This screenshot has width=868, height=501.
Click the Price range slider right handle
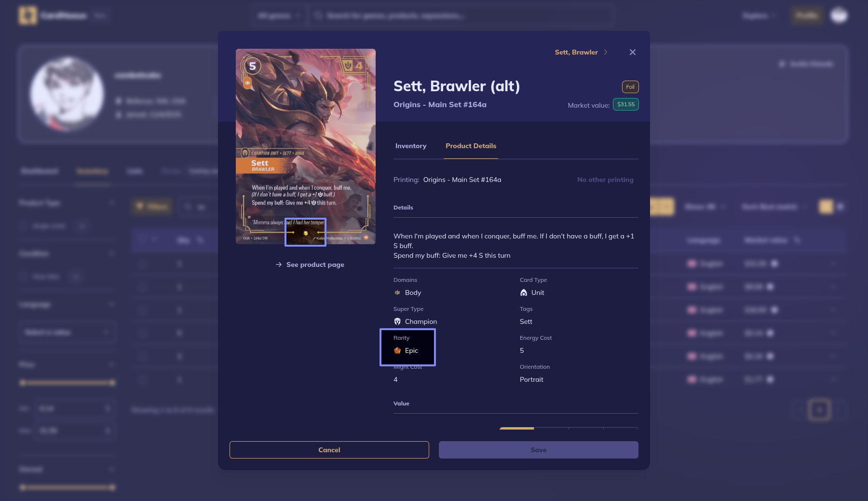coord(112,383)
